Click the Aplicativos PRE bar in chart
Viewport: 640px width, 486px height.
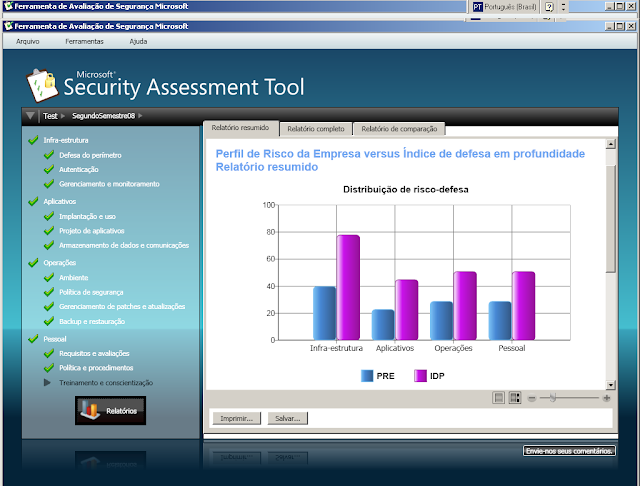pos(383,325)
